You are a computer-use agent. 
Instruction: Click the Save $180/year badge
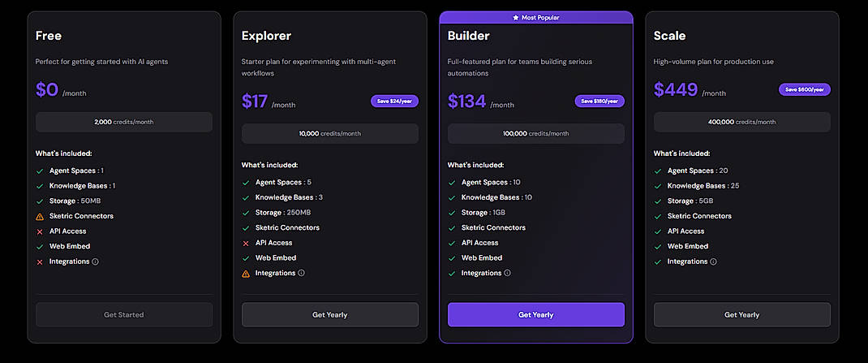point(599,101)
